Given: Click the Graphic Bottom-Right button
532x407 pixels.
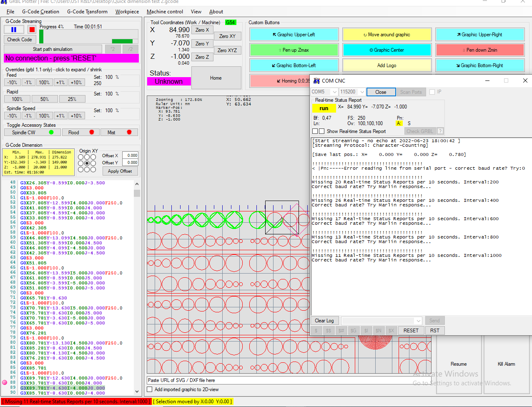Looking at the screenshot, I should click(479, 65).
